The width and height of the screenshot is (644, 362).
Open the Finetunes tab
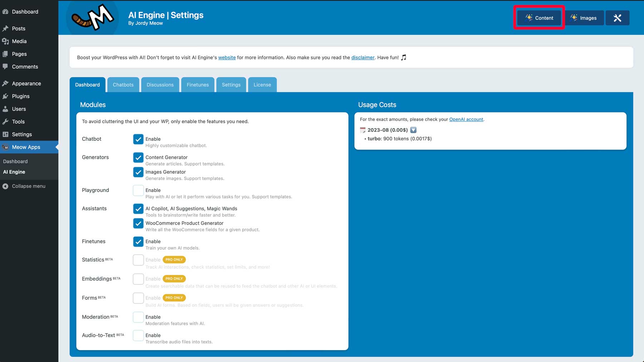click(197, 85)
